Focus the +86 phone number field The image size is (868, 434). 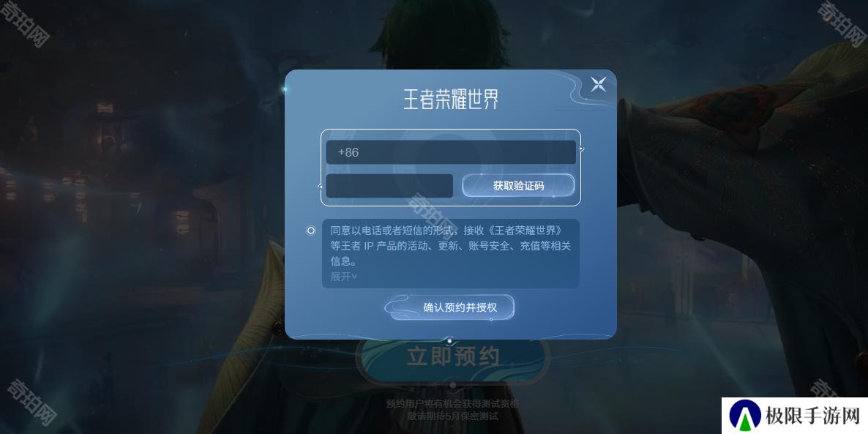click(x=451, y=152)
